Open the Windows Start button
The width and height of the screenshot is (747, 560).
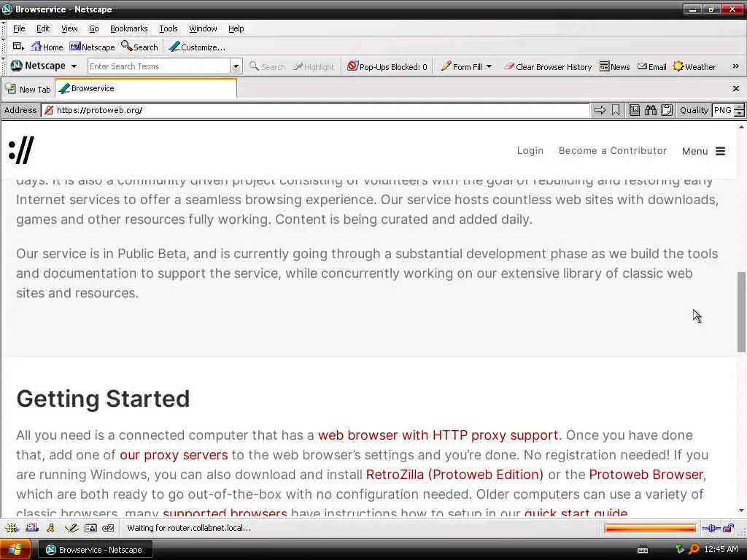(16, 550)
